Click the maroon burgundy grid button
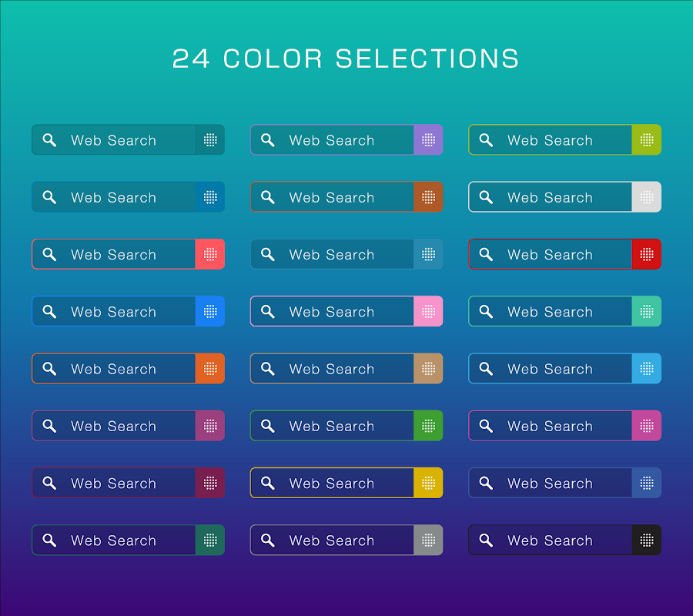 (x=210, y=483)
